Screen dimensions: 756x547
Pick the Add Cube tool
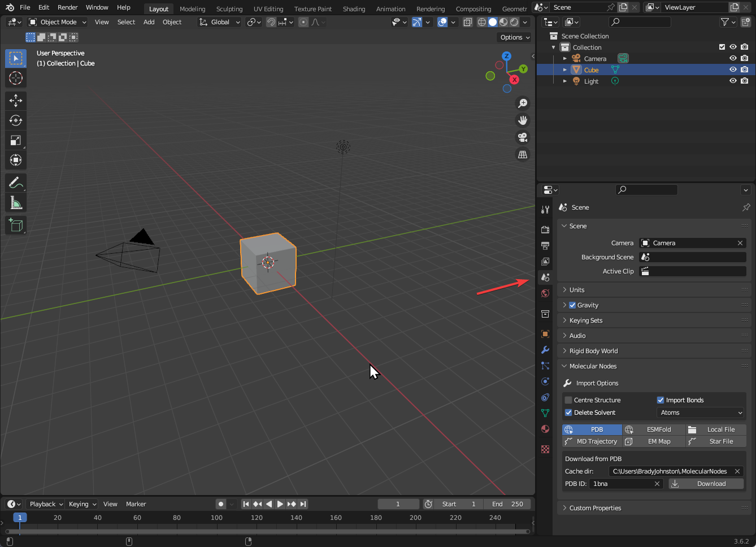tap(16, 225)
